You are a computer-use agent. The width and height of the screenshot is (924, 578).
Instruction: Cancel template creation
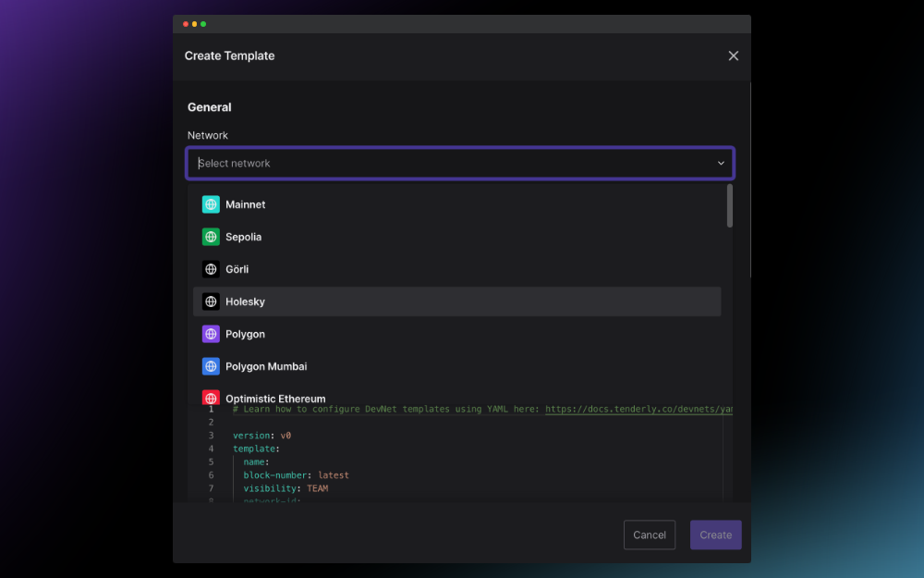pyautogui.click(x=650, y=535)
